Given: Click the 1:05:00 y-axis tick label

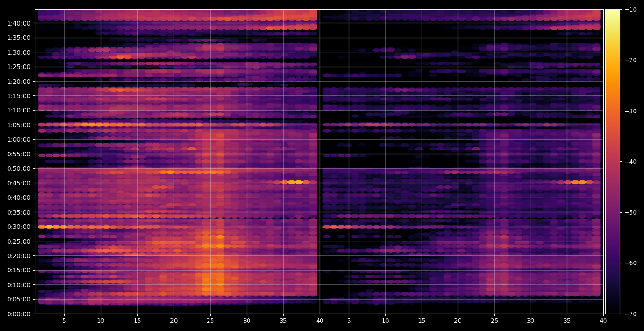Looking at the screenshot, I should (x=19, y=125).
